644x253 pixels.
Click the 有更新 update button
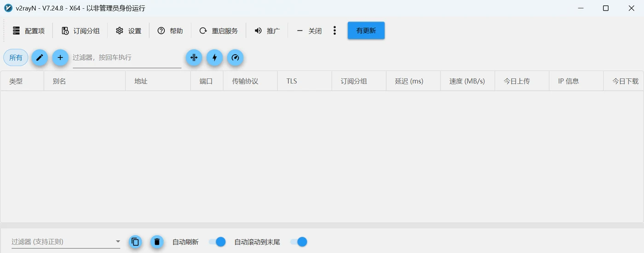click(366, 31)
